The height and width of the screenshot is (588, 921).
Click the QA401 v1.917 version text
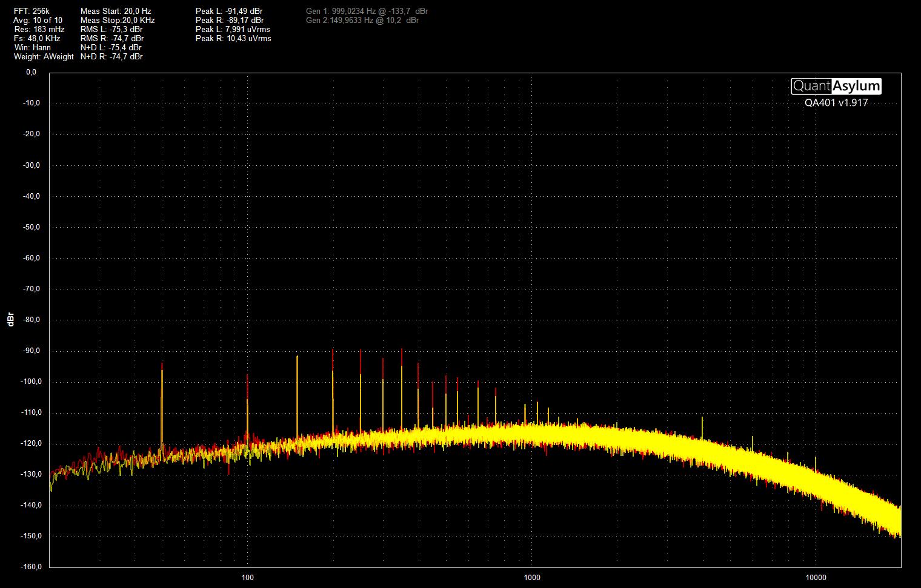tap(836, 103)
